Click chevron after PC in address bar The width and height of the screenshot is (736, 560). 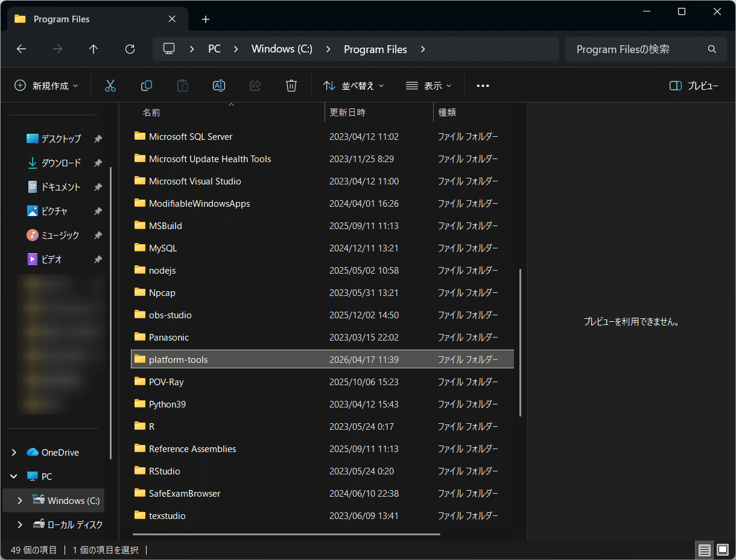pyautogui.click(x=236, y=49)
